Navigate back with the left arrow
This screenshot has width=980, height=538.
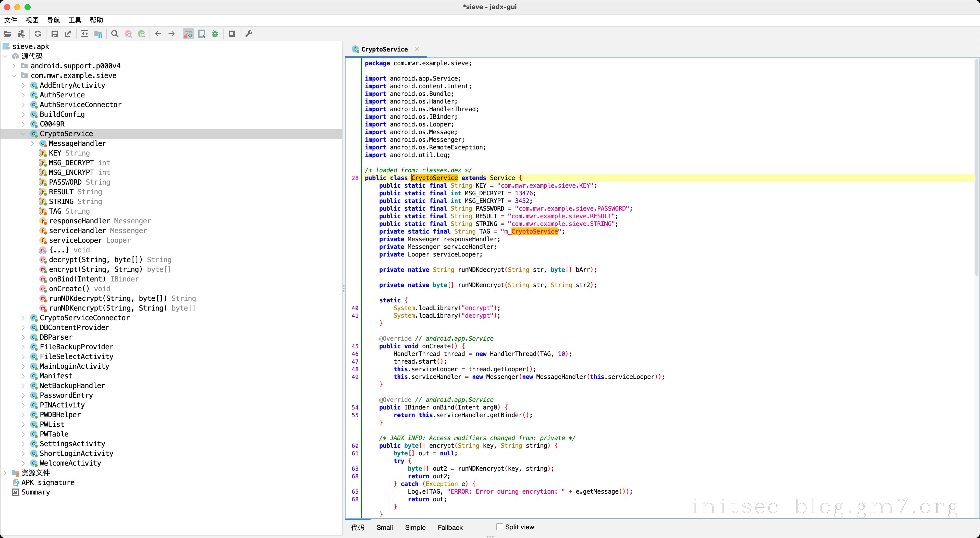click(x=158, y=34)
